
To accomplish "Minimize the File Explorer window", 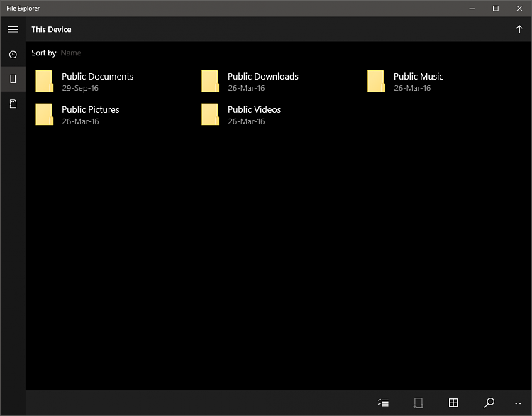I will tap(472, 9).
